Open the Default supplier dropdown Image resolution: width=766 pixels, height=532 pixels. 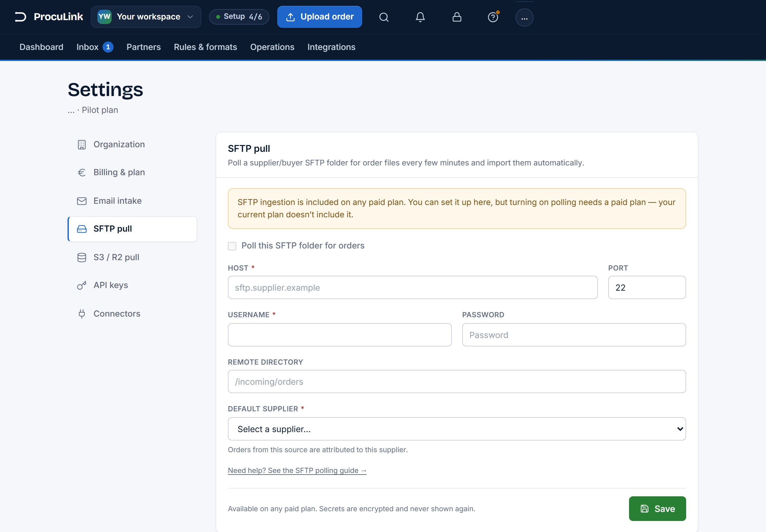point(457,429)
